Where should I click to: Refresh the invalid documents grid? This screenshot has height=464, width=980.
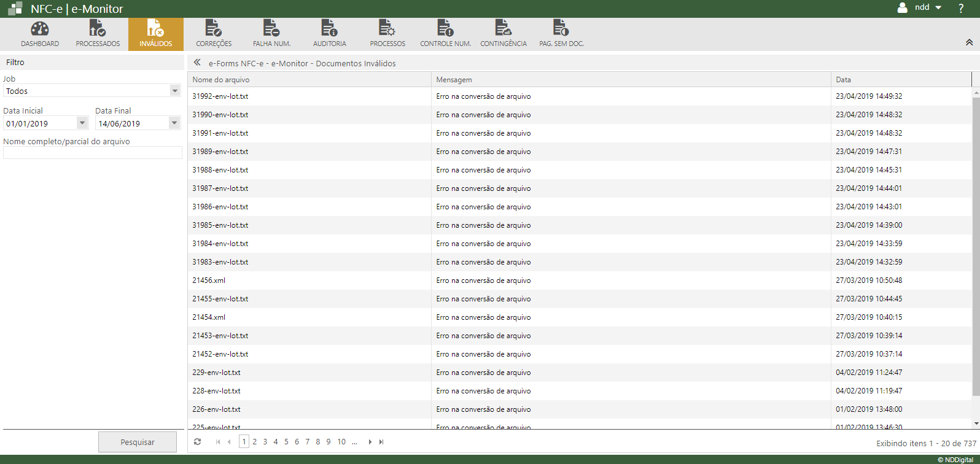[x=197, y=442]
